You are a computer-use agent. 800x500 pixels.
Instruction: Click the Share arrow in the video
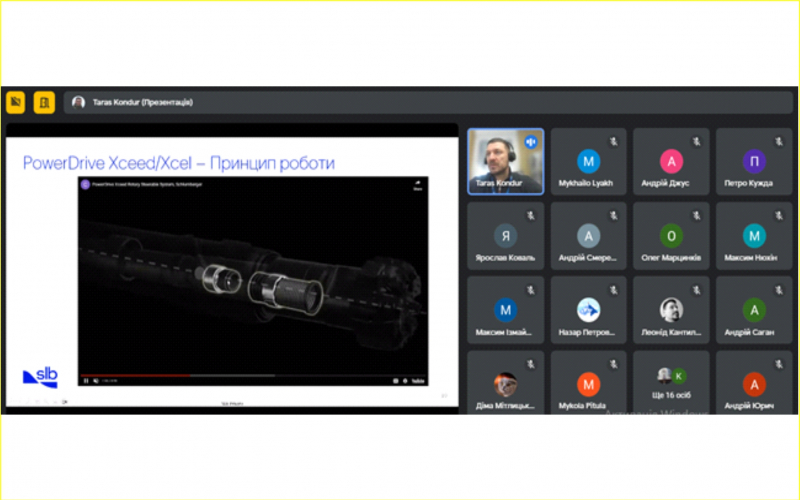pos(417,185)
